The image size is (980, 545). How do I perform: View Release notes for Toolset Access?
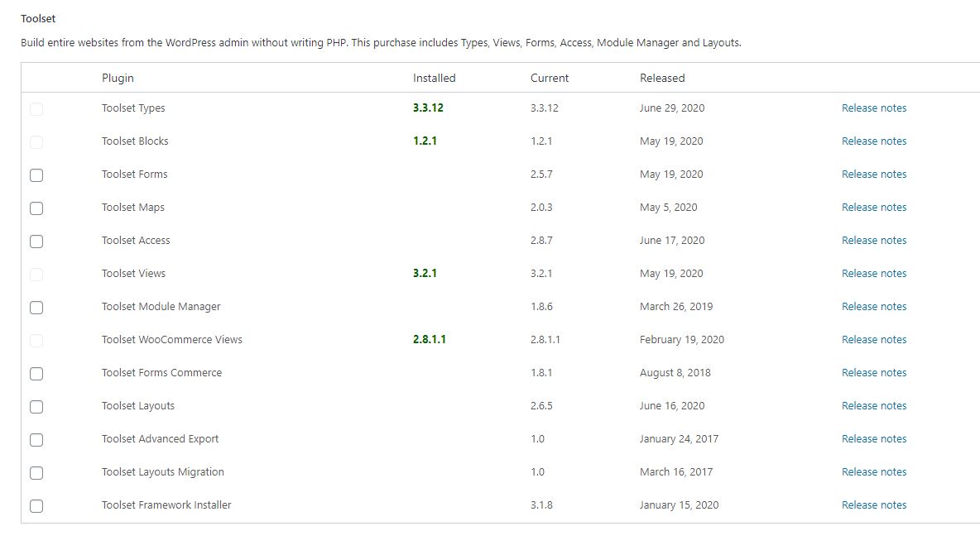point(873,241)
